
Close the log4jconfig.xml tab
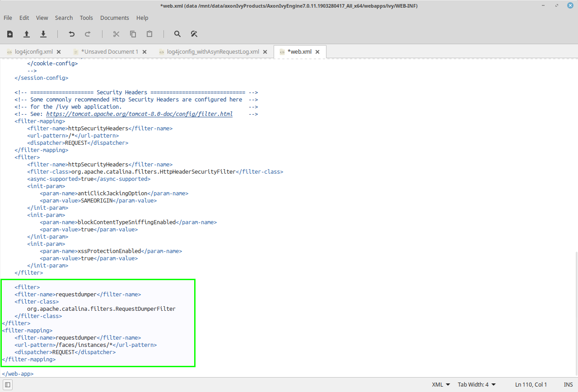(59, 52)
